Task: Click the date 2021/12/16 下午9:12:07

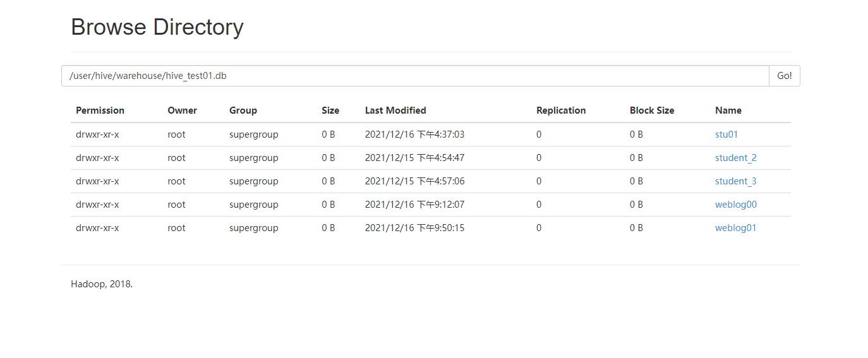Action: [x=414, y=205]
